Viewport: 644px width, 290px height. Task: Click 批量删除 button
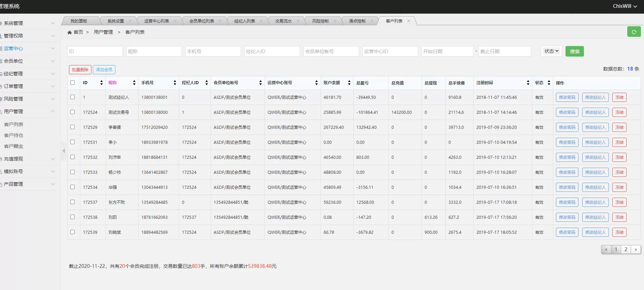(x=80, y=70)
